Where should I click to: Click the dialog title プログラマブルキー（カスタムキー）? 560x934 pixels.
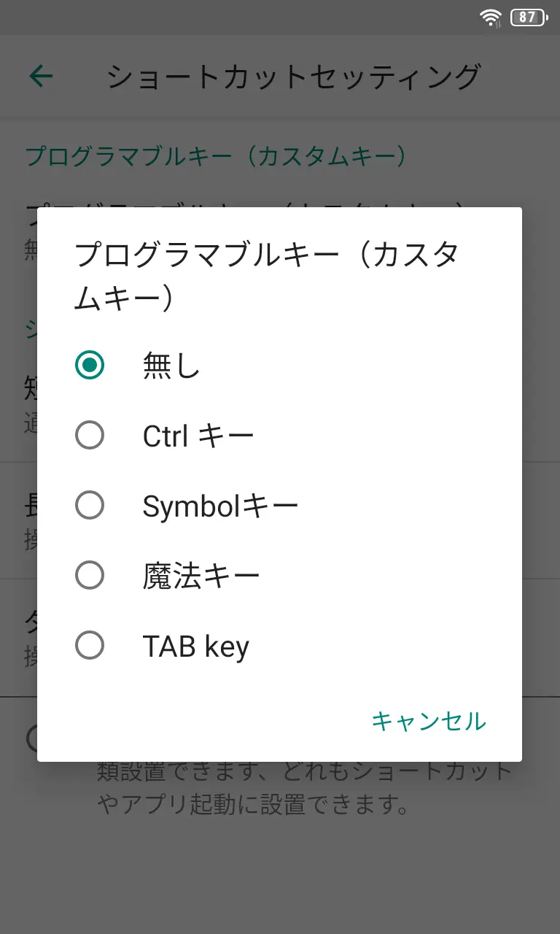[267, 276]
